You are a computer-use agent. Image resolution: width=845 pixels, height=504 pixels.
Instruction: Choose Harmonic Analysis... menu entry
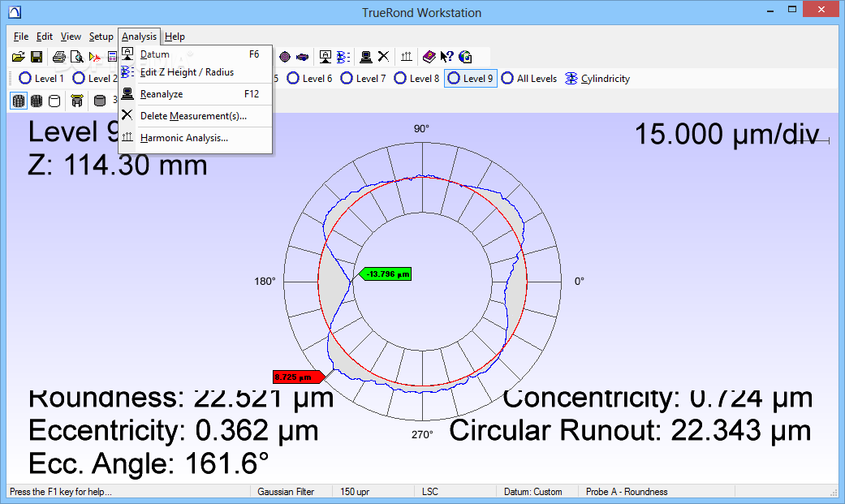pyautogui.click(x=195, y=138)
